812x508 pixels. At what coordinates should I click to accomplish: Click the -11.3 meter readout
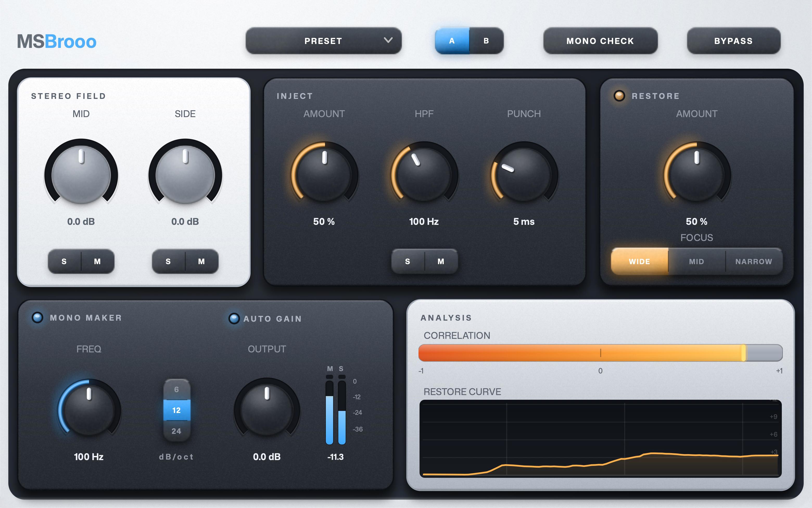coord(336,457)
